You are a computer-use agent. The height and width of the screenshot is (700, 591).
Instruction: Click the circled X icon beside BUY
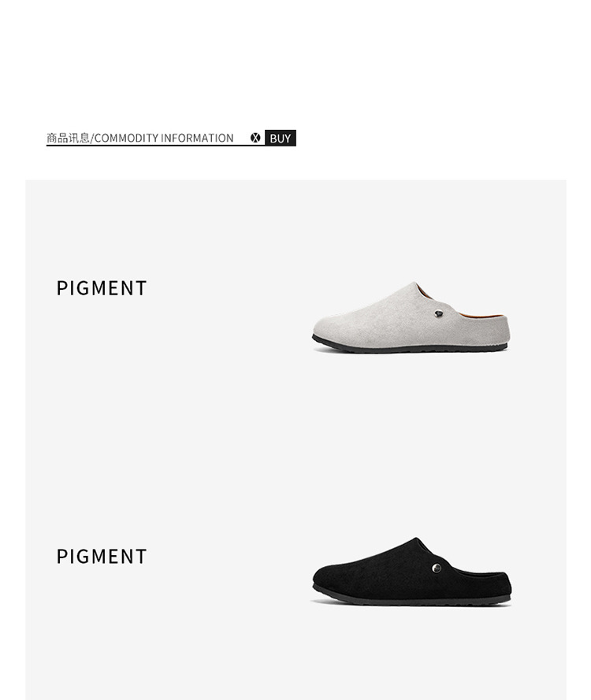[x=255, y=138]
